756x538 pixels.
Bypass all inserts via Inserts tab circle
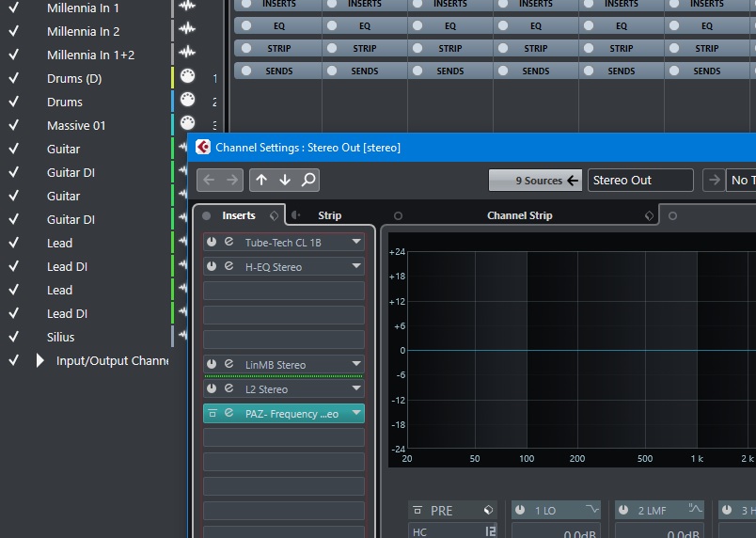tap(206, 215)
